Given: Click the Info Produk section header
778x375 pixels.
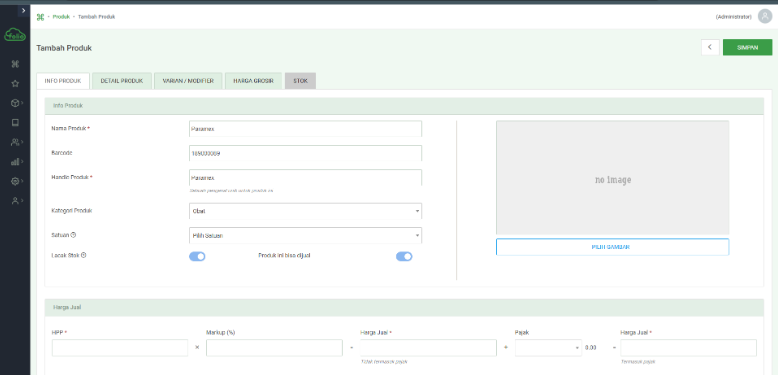Looking at the screenshot, I should [404, 106].
